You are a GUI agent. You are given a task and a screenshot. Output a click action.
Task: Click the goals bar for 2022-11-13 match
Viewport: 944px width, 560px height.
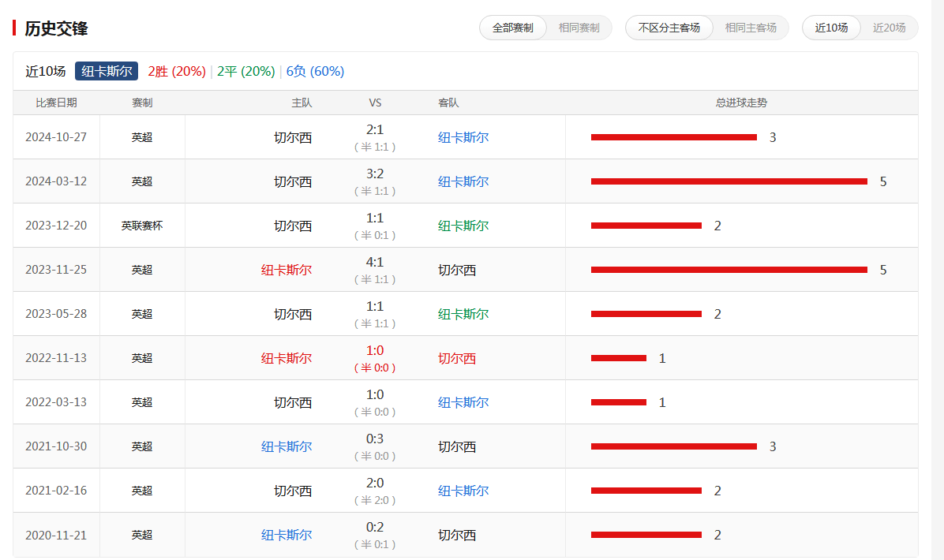click(619, 359)
